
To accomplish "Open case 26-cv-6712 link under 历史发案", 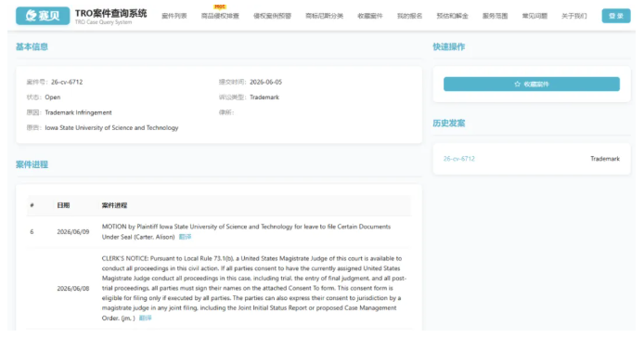I will (458, 159).
